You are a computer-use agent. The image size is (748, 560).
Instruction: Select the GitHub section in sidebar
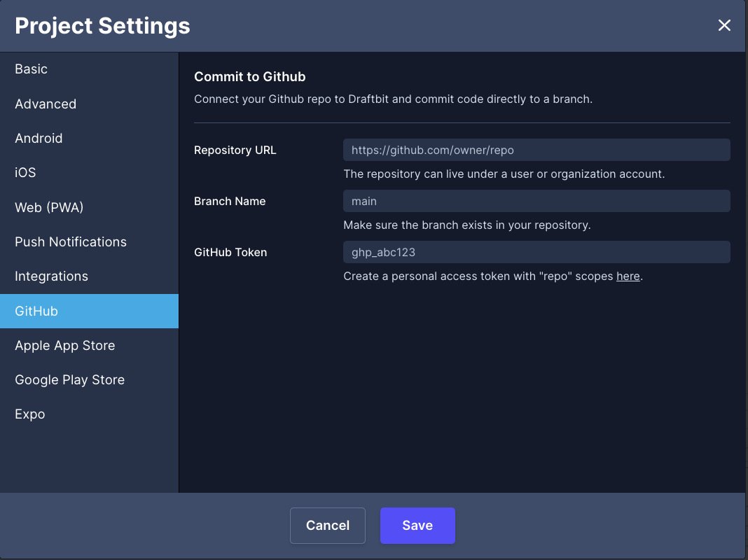89,311
